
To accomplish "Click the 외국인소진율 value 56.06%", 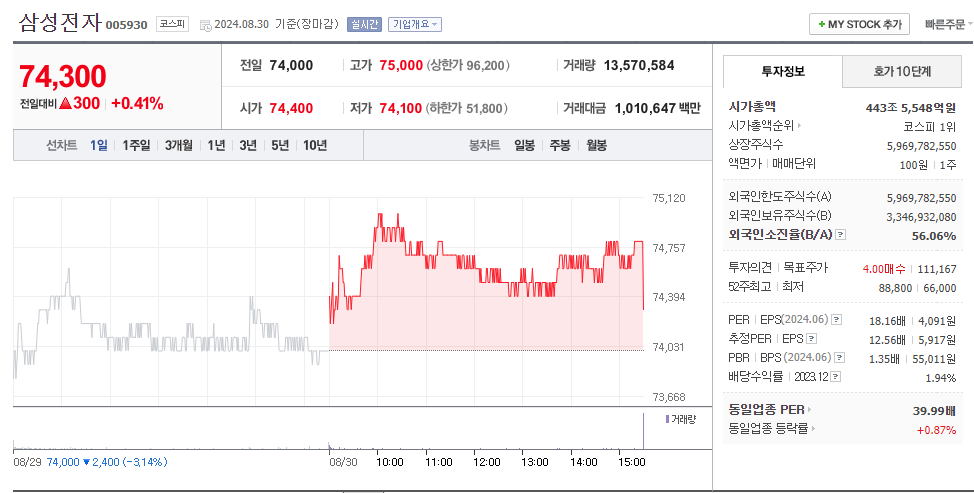I will tap(934, 236).
